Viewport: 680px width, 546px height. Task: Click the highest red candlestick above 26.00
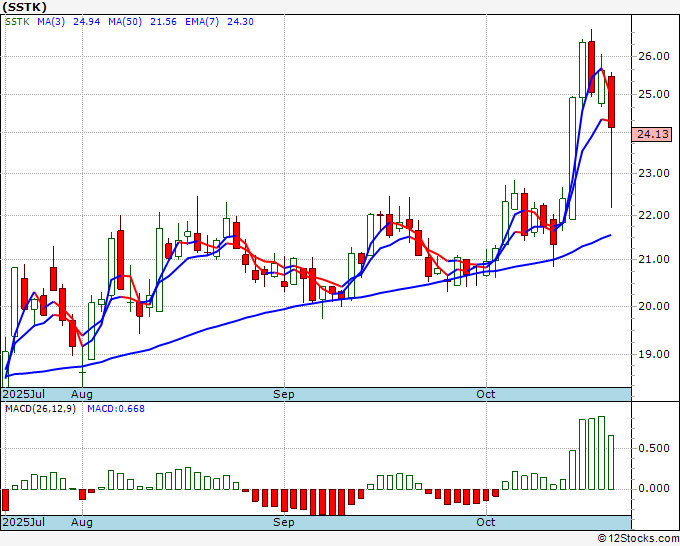click(592, 66)
